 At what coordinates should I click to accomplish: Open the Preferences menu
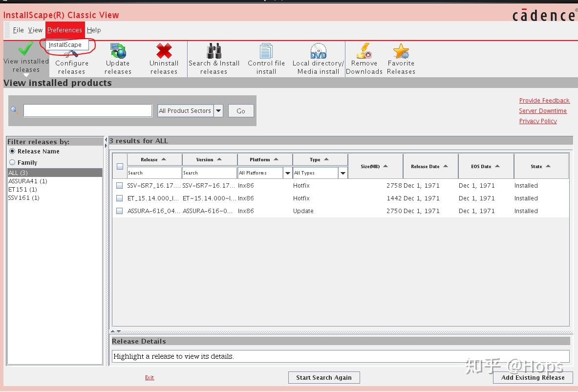coord(64,30)
